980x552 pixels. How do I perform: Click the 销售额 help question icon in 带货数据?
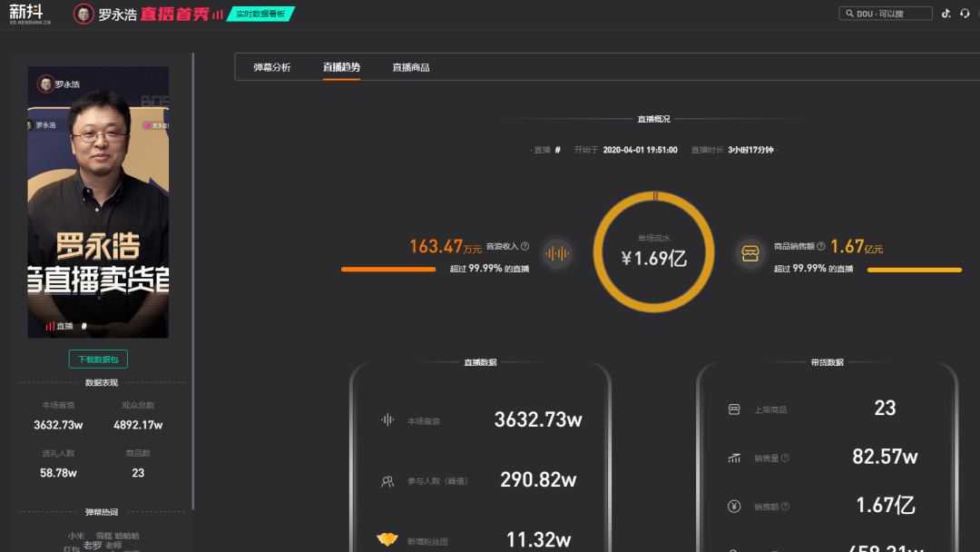(785, 507)
